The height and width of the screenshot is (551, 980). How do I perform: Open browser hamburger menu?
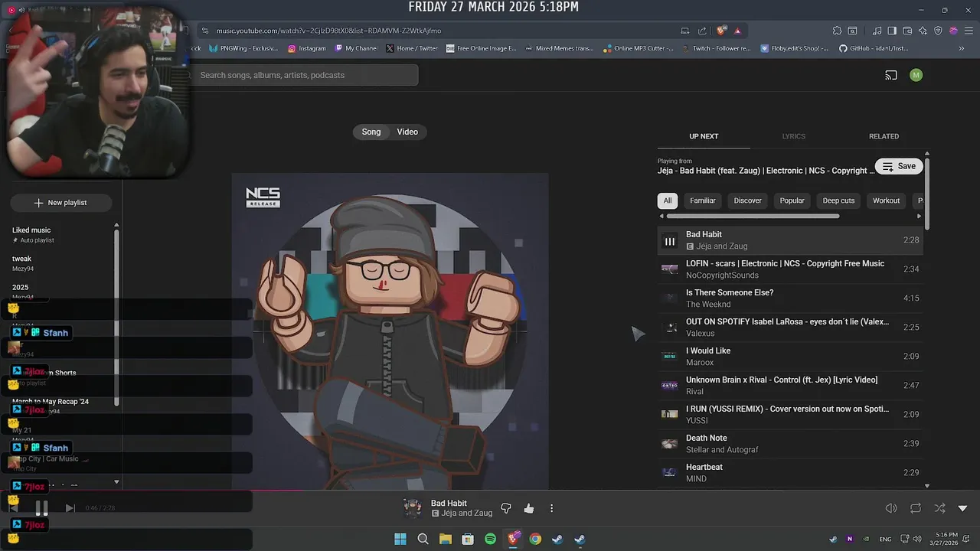pos(968,31)
